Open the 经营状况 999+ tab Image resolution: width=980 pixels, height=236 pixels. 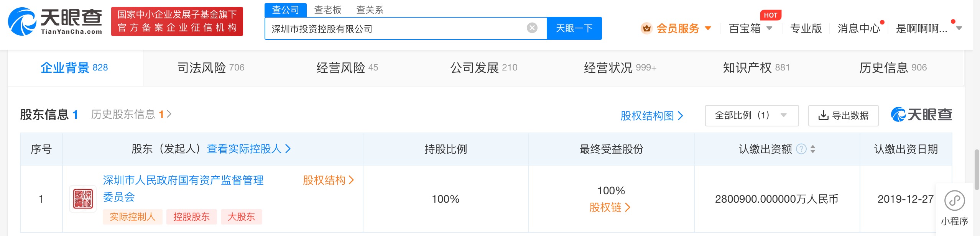pos(620,68)
